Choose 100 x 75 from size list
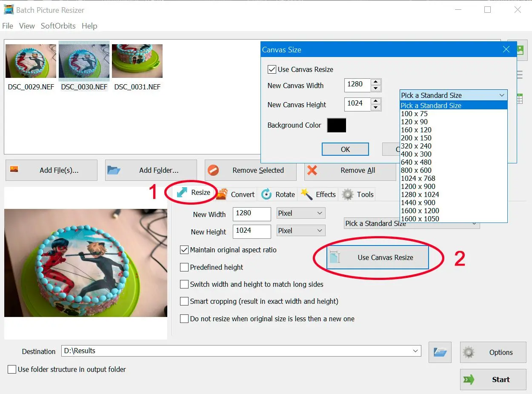 point(454,114)
